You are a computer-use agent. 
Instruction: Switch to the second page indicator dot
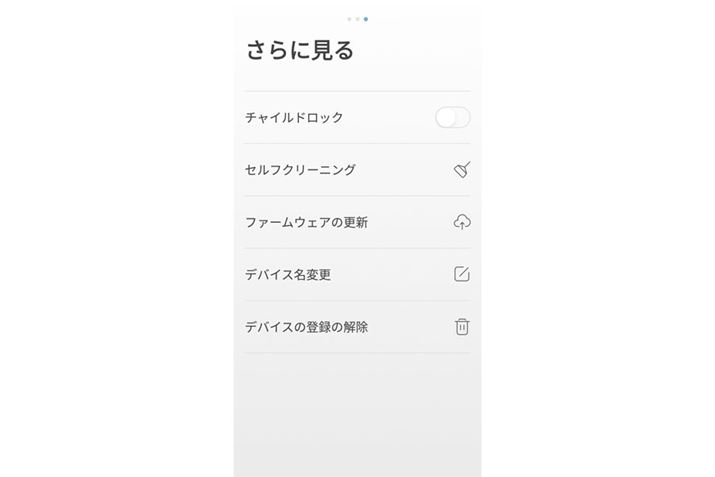click(x=357, y=19)
